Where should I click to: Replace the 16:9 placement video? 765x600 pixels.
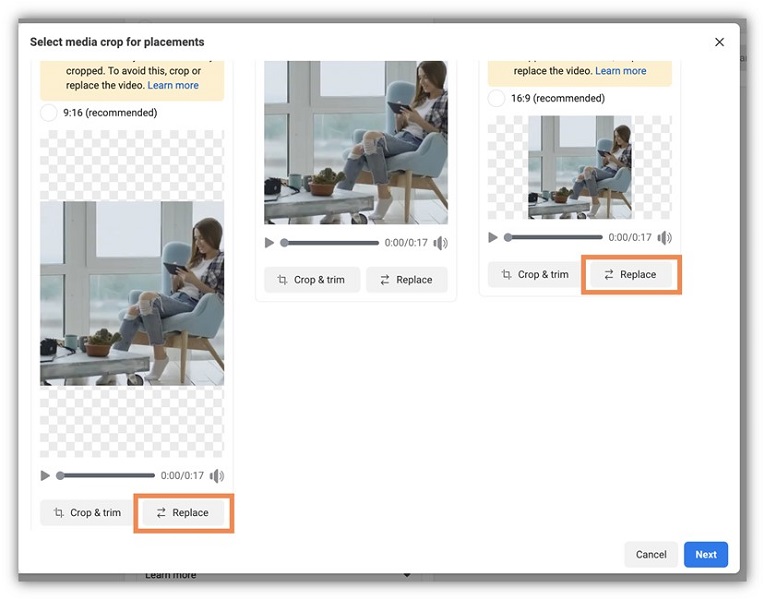tap(630, 275)
